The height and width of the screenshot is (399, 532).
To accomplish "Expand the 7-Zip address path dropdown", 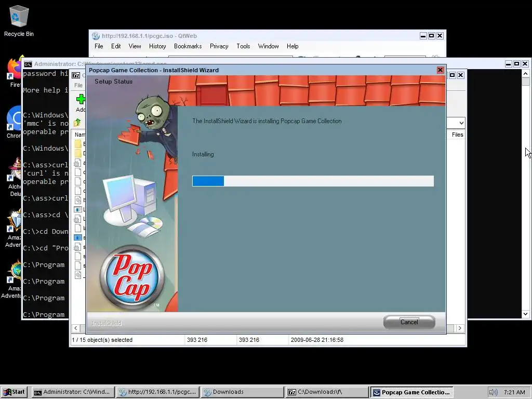I will 461,123.
